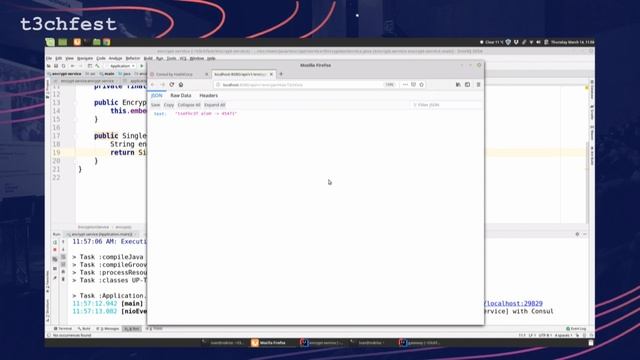640x360 pixels.
Task: Open Firefox library icon
Action: tap(458, 84)
